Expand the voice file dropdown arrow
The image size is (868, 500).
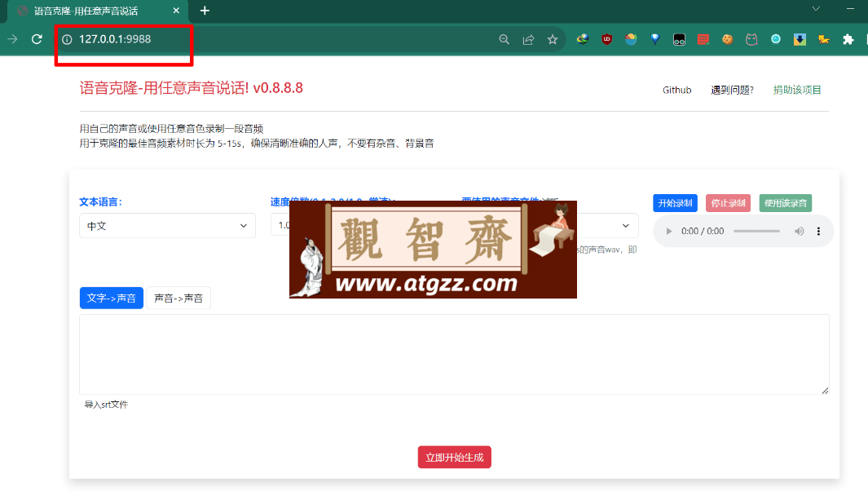[626, 225]
